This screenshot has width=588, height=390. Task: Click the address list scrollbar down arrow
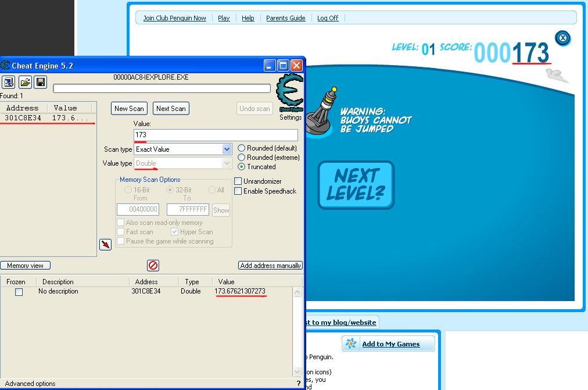(297, 371)
